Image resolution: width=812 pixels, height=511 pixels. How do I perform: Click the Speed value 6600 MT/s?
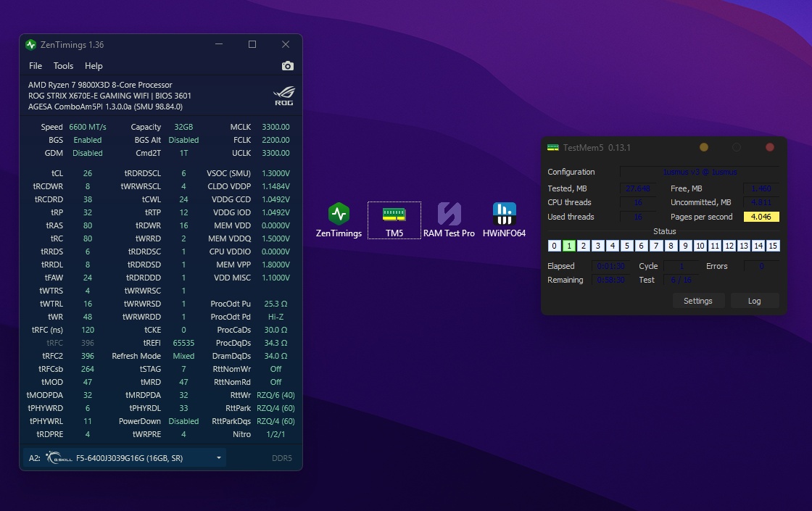88,127
